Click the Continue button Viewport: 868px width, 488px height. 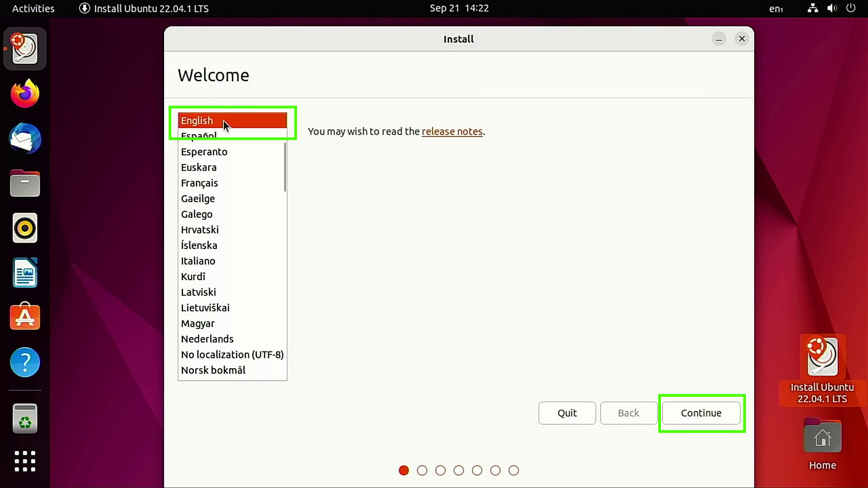(x=701, y=413)
